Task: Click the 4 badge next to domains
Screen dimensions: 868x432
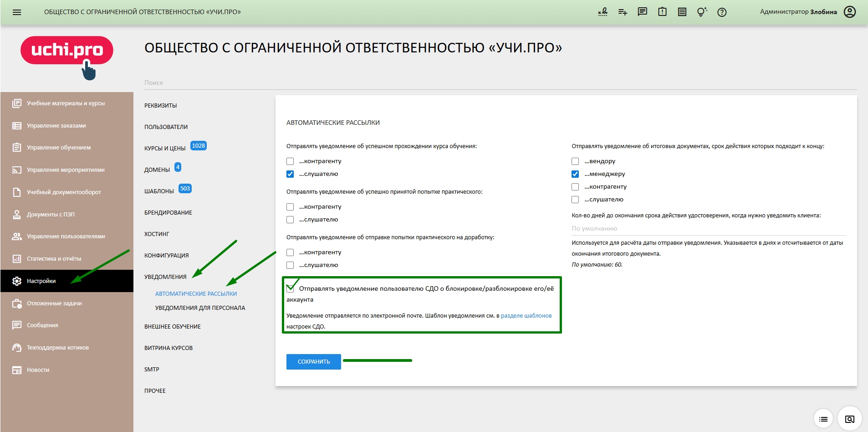Action: [178, 167]
